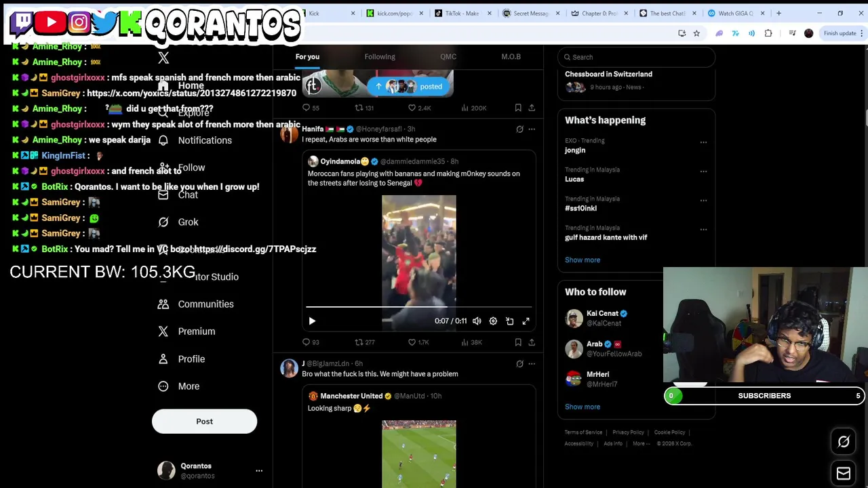
Task: Open the Terms of Service link
Action: [x=583, y=432]
